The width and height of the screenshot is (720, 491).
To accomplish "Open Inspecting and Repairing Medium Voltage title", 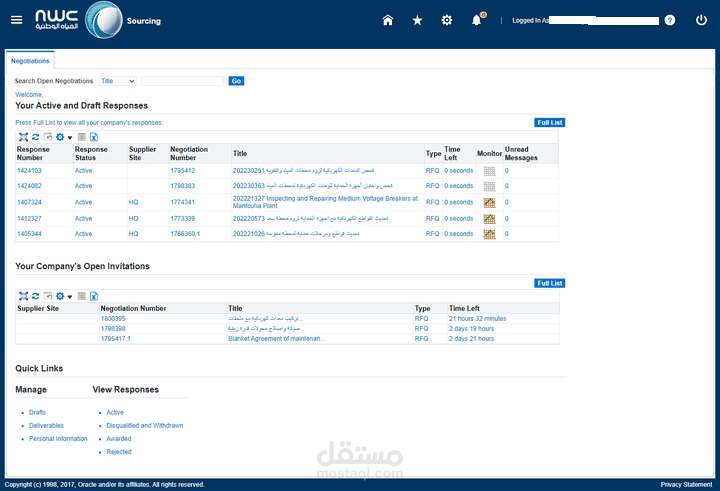I will tap(325, 202).
